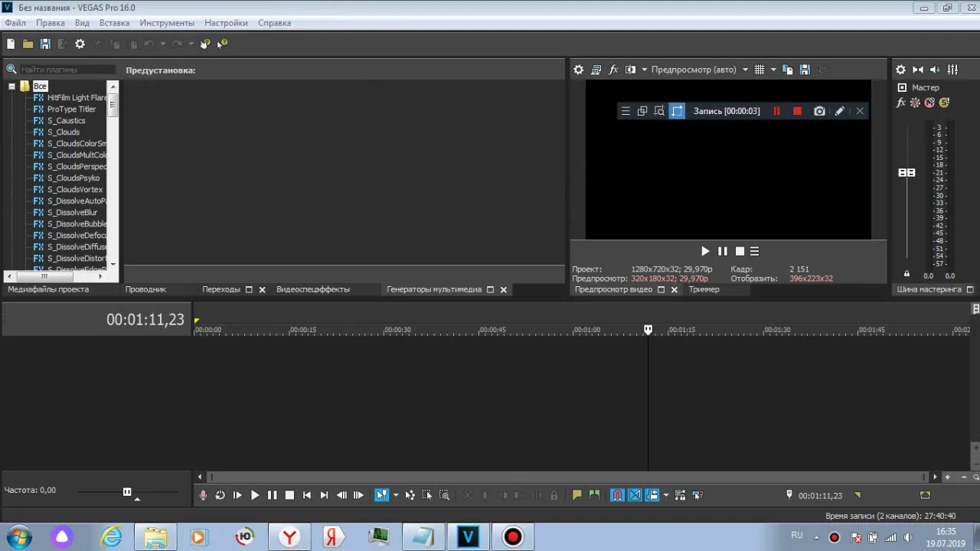980x551 pixels.
Task: Toggle downmix output icon in master bus
Action: 918,70
